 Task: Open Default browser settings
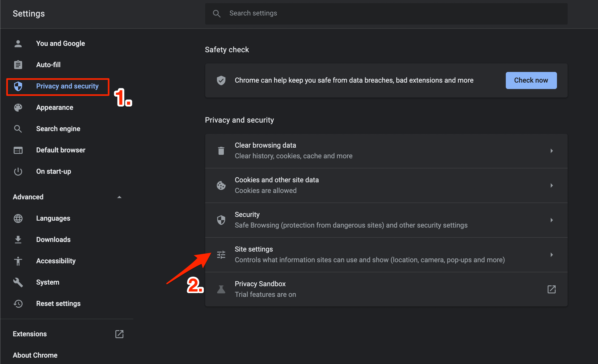pyautogui.click(x=61, y=150)
